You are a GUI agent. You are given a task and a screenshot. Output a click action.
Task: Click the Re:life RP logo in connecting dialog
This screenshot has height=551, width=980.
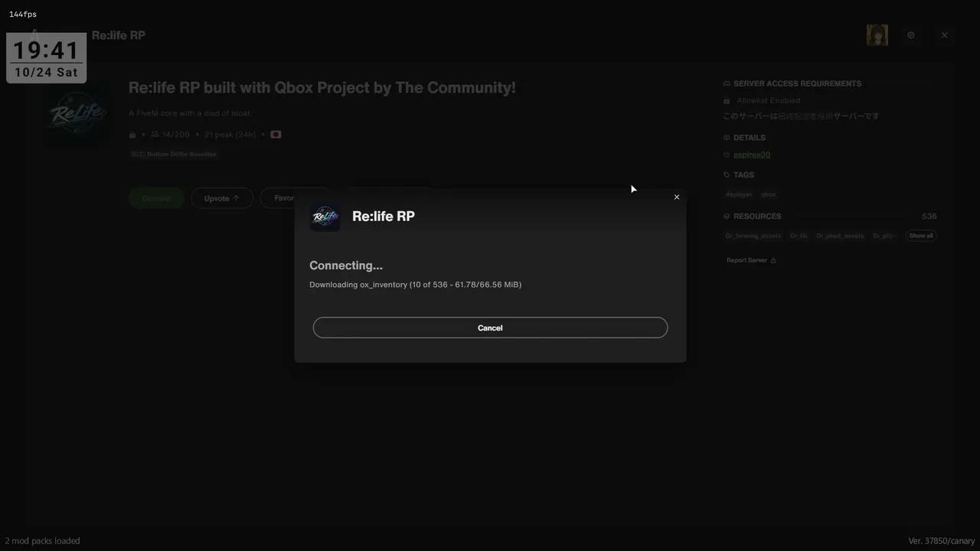pyautogui.click(x=325, y=217)
